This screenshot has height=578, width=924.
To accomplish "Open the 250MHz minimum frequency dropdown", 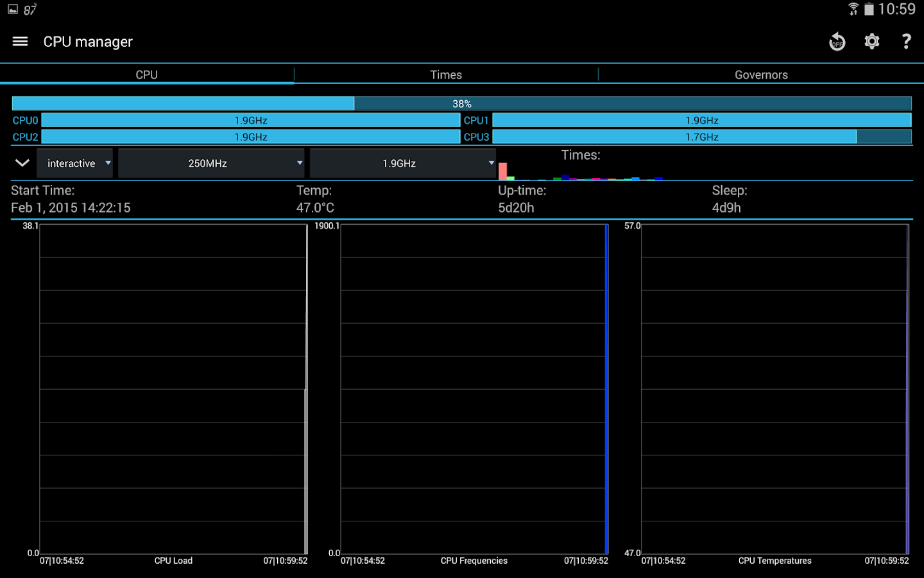I will click(210, 163).
